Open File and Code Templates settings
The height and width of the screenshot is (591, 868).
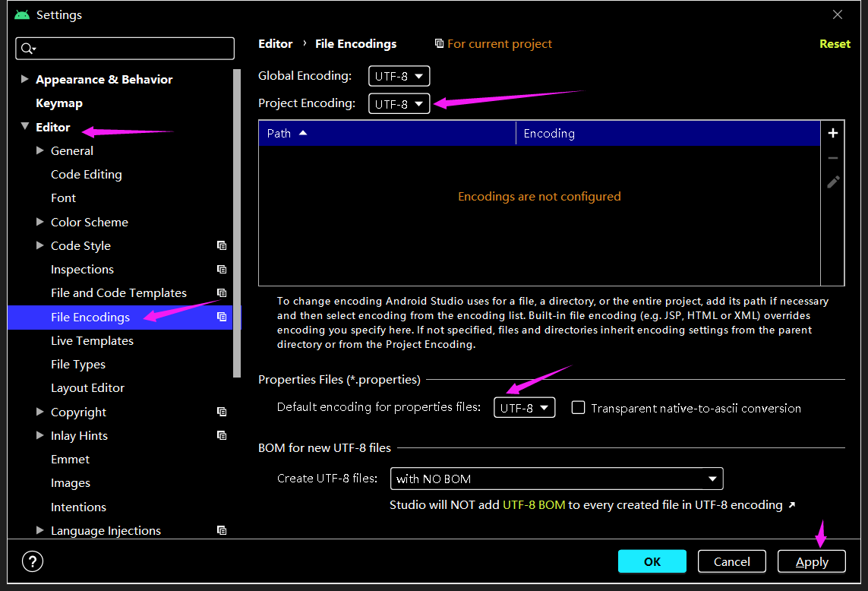point(119,293)
